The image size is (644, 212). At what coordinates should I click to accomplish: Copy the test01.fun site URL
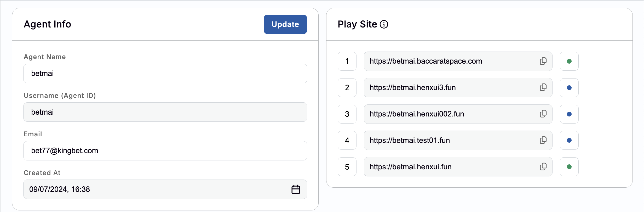tap(543, 140)
